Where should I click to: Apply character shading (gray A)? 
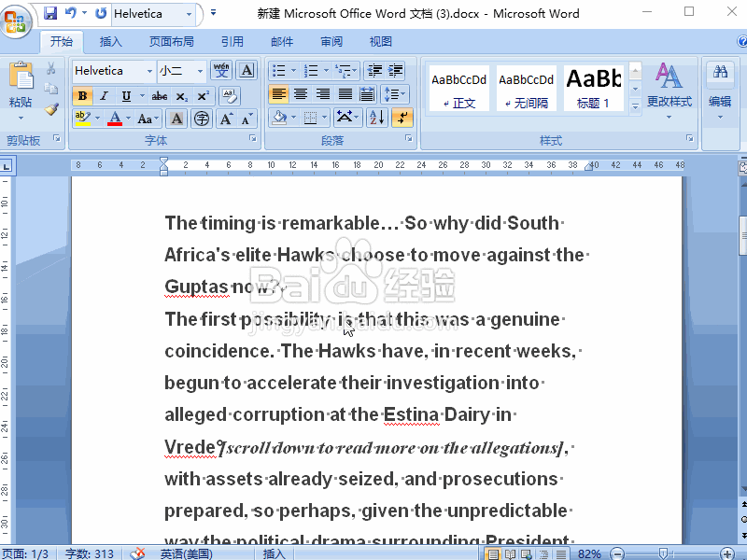[x=176, y=119]
